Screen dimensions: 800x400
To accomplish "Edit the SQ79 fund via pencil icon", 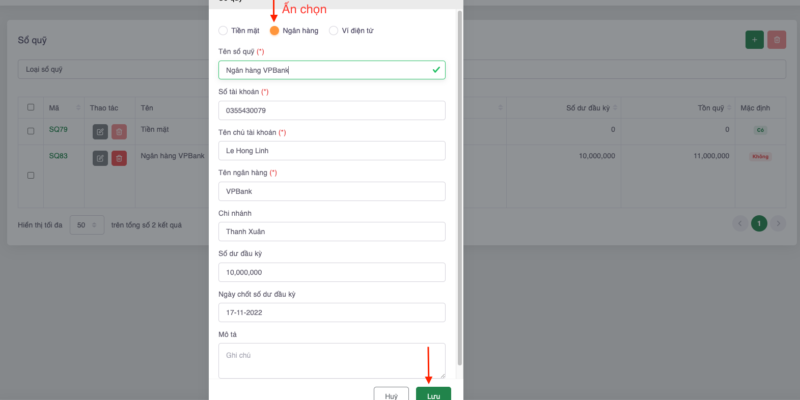I will 100,132.
